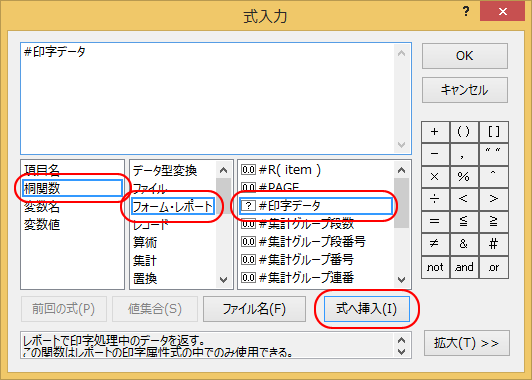Select #集計グループ番号 function
The height and width of the screenshot is (380, 532).
click(x=316, y=260)
